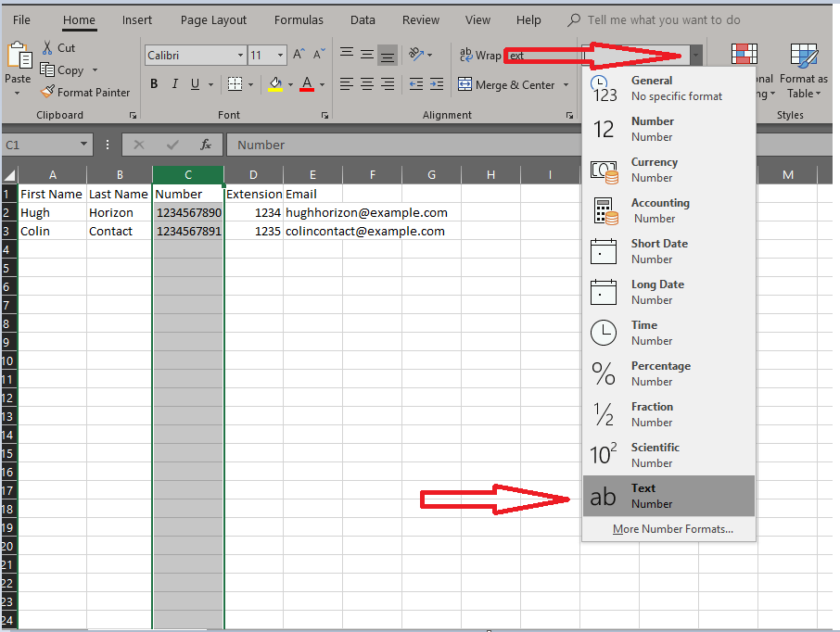The height and width of the screenshot is (632, 840).
Task: Select all cells with corner triangle
Action: (x=9, y=174)
